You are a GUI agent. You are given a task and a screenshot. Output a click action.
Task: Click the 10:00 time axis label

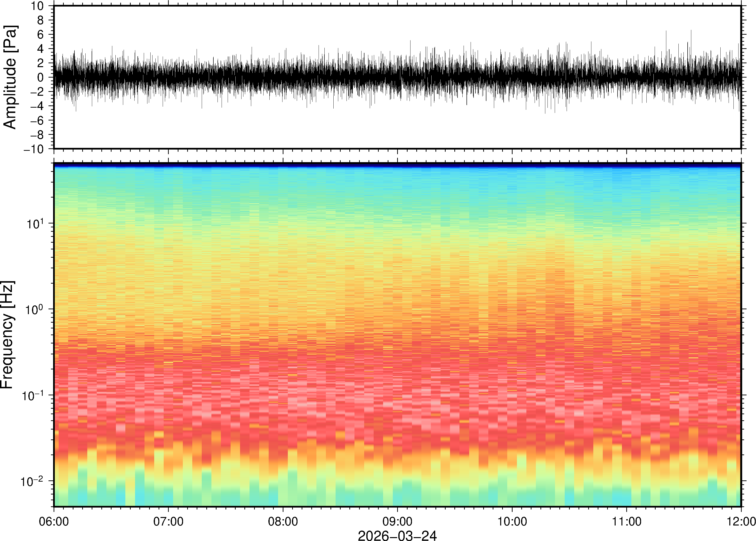tap(512, 521)
